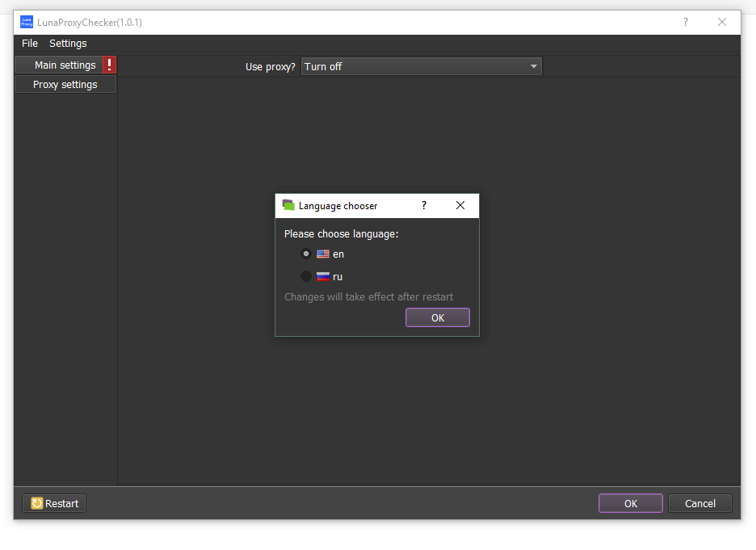Expand dropdown arrow next to Turn off
This screenshot has height=550, width=756.
pos(534,67)
